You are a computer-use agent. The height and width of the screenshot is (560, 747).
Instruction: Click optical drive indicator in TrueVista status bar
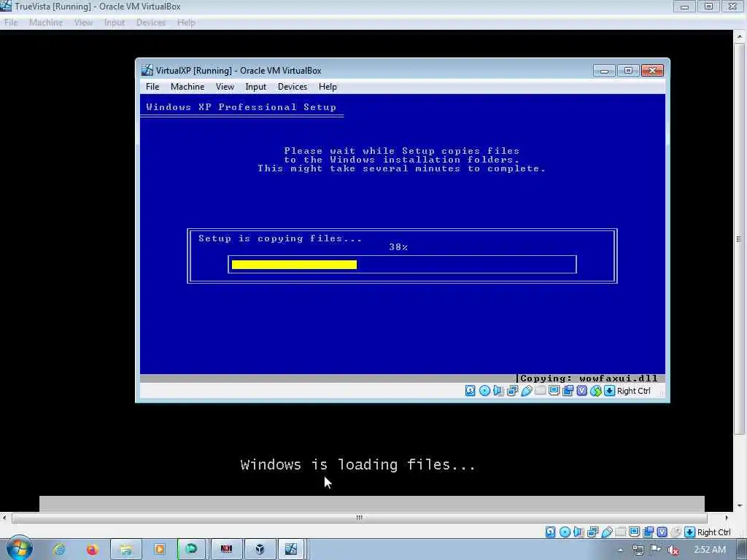coord(565,532)
